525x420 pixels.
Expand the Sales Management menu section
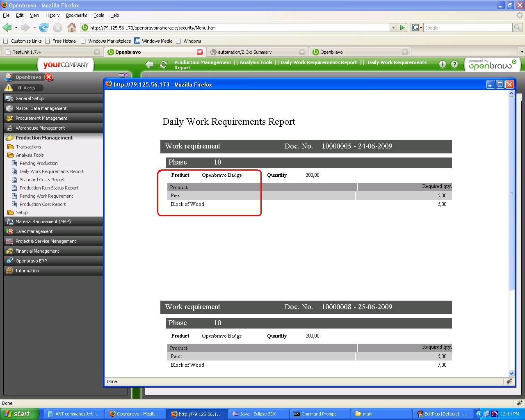[34, 231]
